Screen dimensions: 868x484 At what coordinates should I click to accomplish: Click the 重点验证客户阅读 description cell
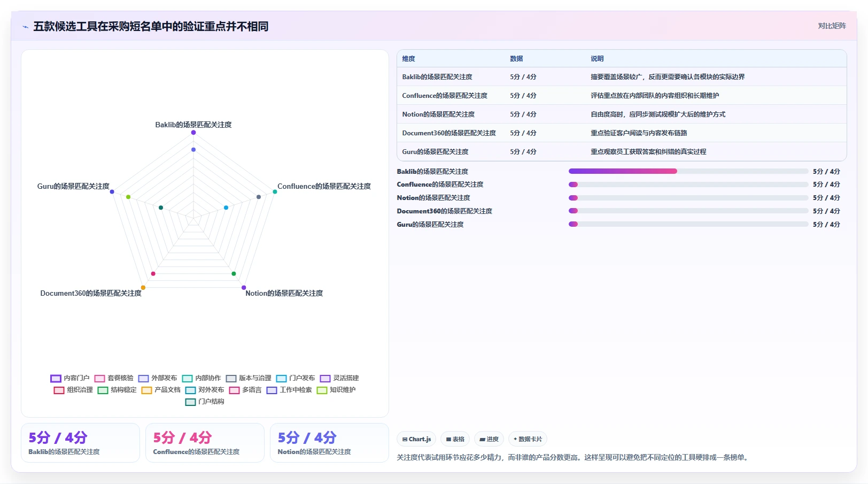pos(639,133)
